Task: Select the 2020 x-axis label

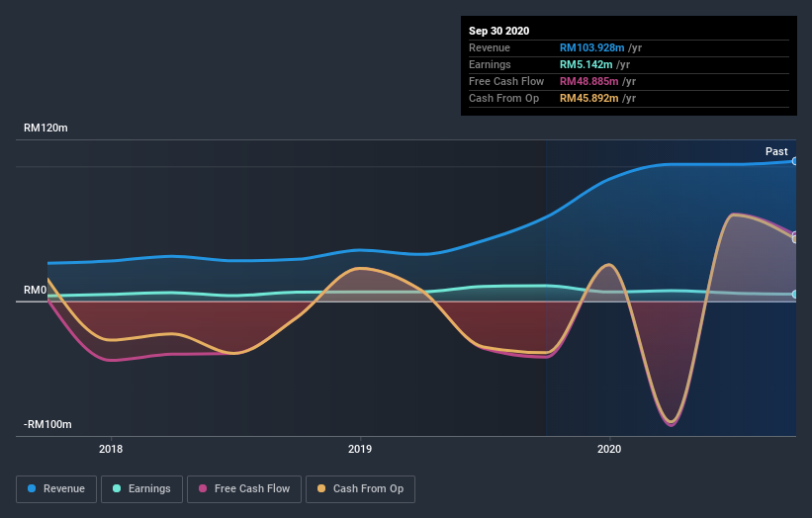Action: tap(609, 449)
